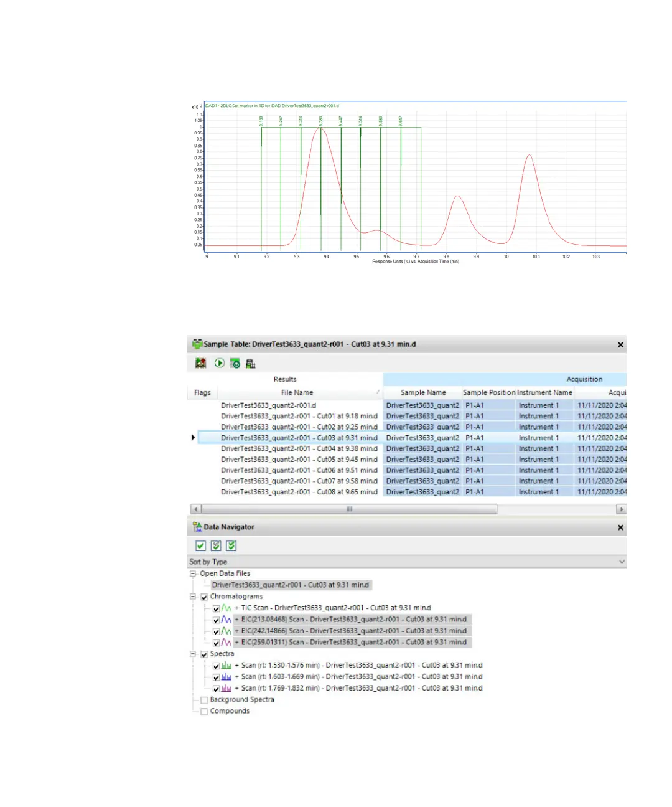Click EIC(259.01311) chromatogram waveform icon
The width and height of the screenshot is (672, 807).
(226, 643)
